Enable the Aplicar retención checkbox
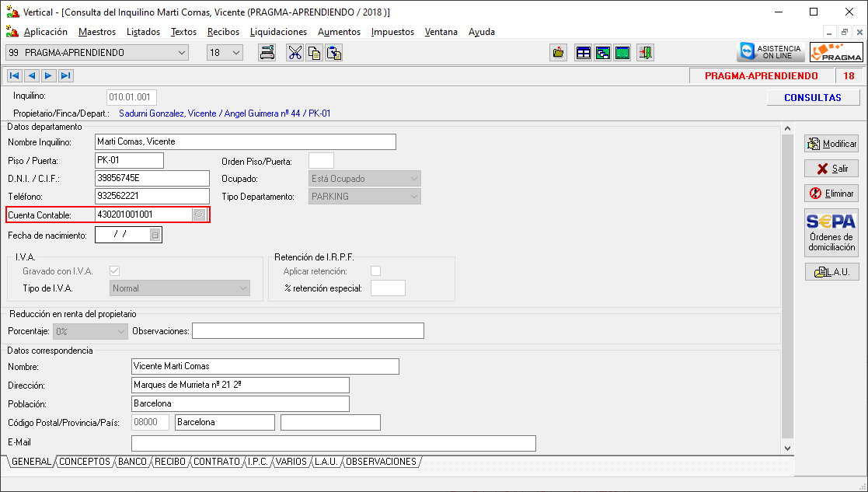The image size is (868, 492). pos(376,271)
